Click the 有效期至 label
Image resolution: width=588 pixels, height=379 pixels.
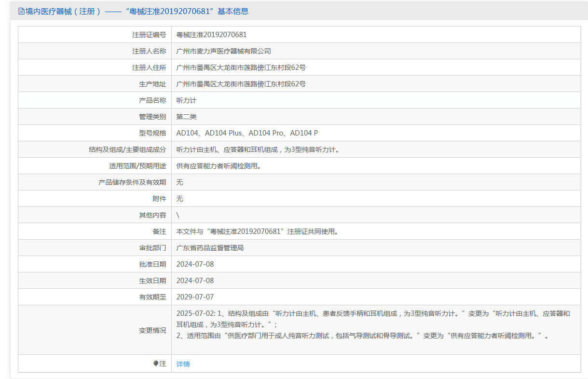[152, 297]
